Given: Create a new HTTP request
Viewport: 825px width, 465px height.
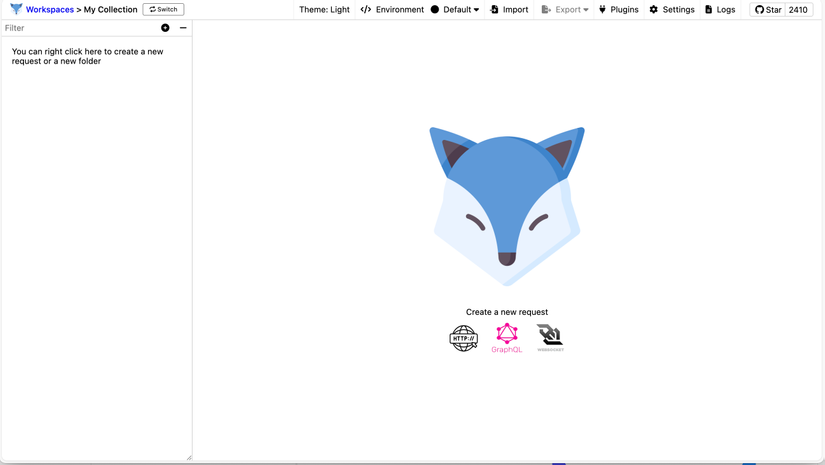Looking at the screenshot, I should click(x=464, y=338).
